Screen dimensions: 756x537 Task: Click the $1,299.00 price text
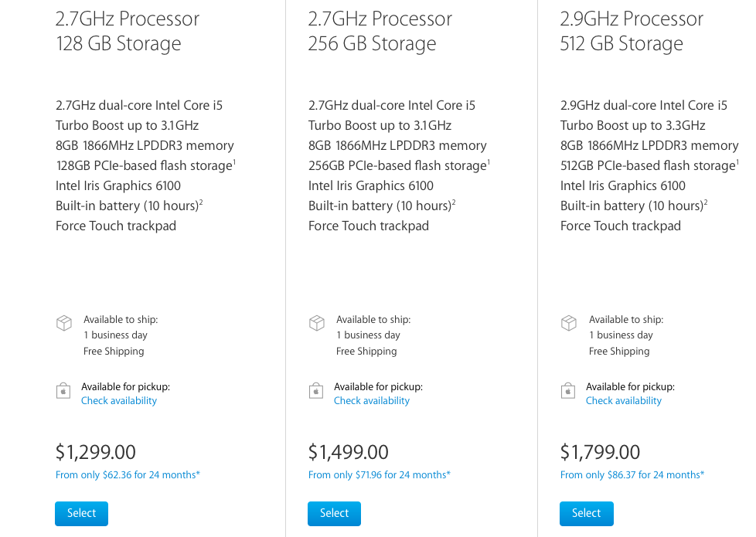95,452
